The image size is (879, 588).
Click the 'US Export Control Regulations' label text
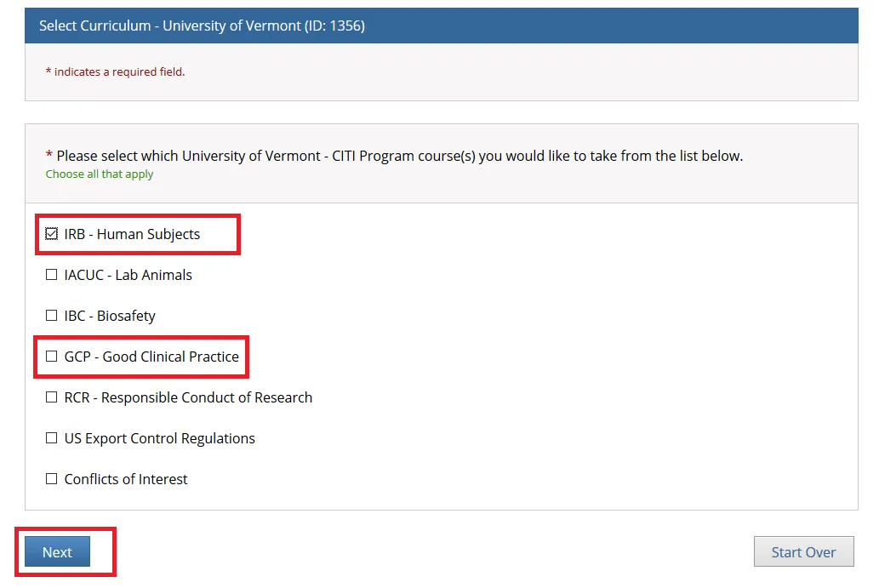pyautogui.click(x=160, y=438)
